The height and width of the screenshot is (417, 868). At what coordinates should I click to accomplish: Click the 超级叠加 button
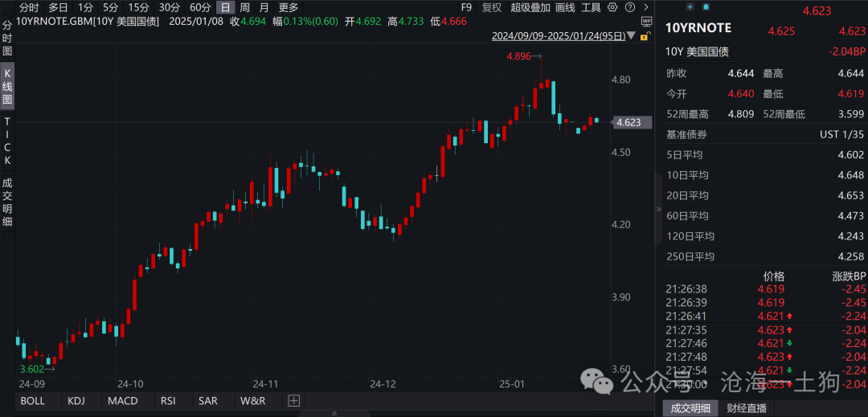530,7
